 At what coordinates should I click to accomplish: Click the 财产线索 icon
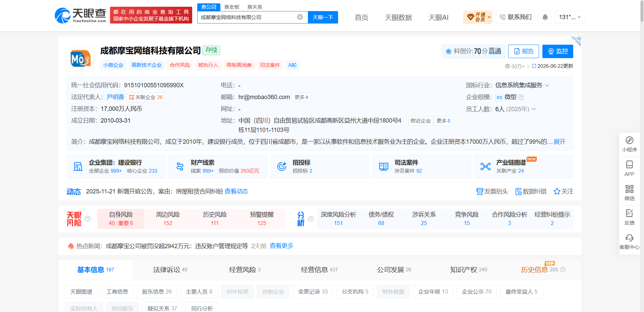[180, 167]
